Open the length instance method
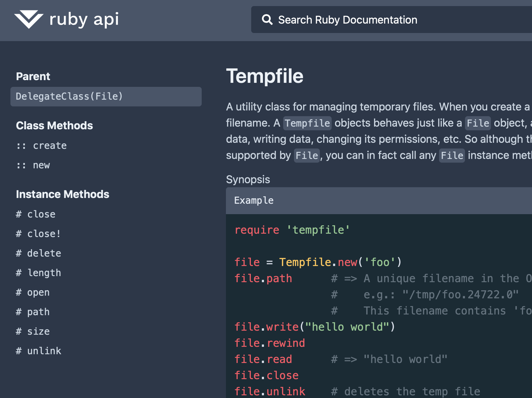The image size is (532, 398). pyautogui.click(x=38, y=273)
